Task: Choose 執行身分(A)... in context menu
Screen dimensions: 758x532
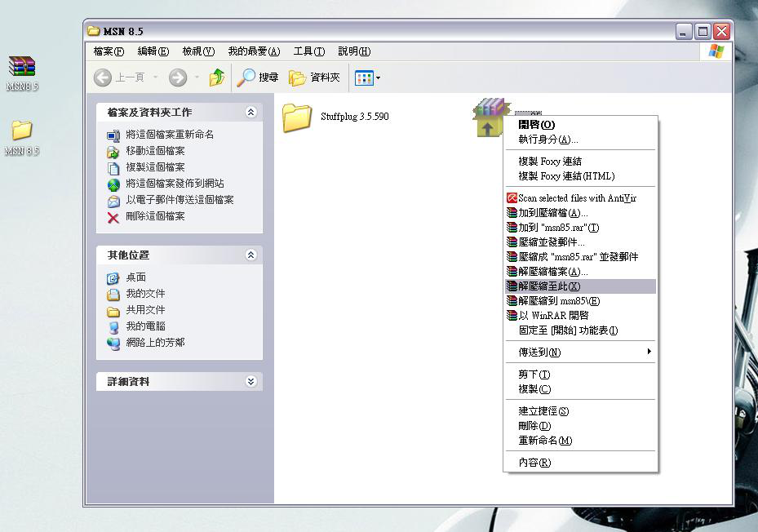Action: pyautogui.click(x=580, y=140)
